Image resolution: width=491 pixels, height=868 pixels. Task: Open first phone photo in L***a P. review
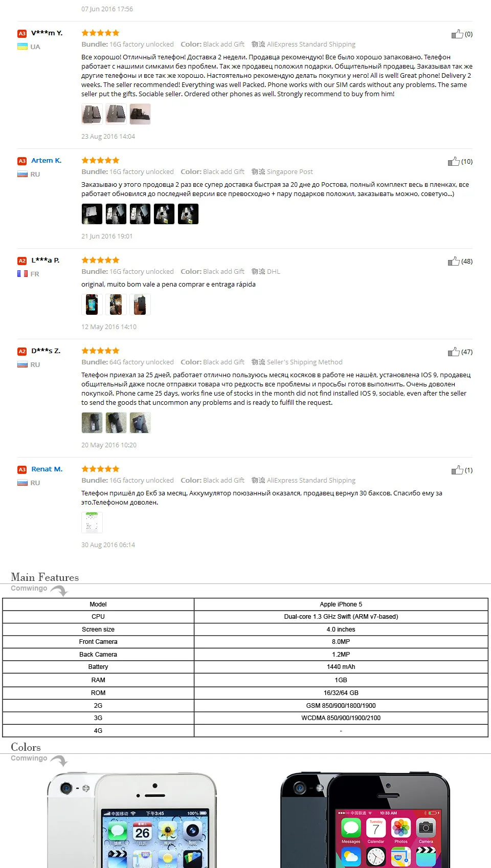pyautogui.click(x=92, y=305)
